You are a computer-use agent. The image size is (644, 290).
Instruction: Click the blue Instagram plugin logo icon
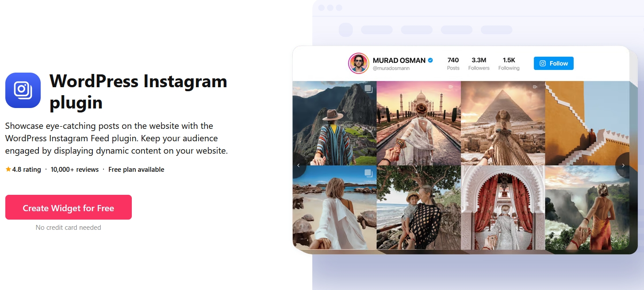coord(23,90)
